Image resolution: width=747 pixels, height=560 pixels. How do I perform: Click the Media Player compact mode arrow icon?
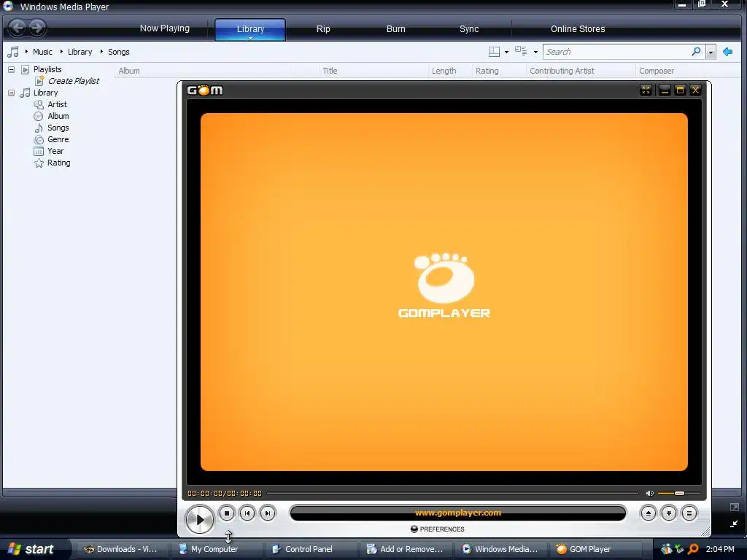pyautogui.click(x=734, y=524)
